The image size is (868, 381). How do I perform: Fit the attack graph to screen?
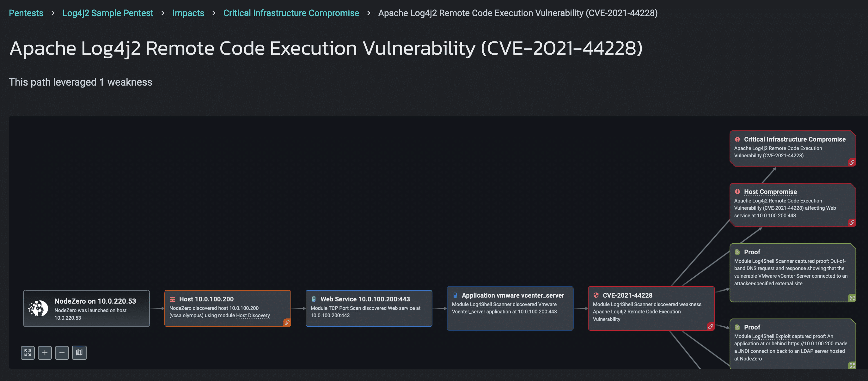point(28,353)
